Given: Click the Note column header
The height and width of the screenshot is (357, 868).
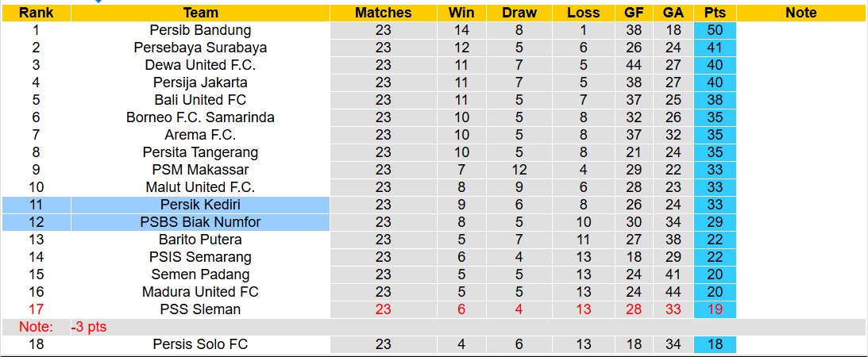Looking at the screenshot, I should pyautogui.click(x=800, y=13).
